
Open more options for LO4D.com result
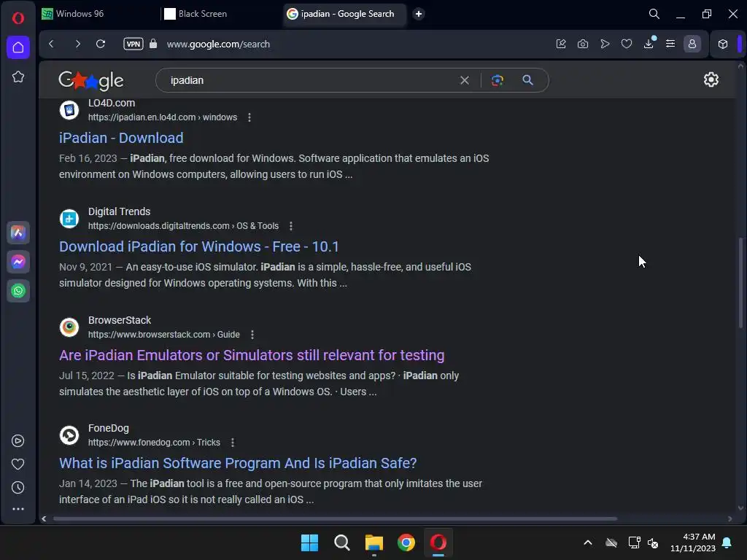pyautogui.click(x=249, y=117)
